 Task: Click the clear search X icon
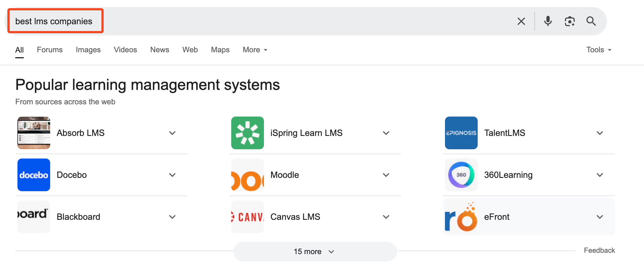(521, 21)
